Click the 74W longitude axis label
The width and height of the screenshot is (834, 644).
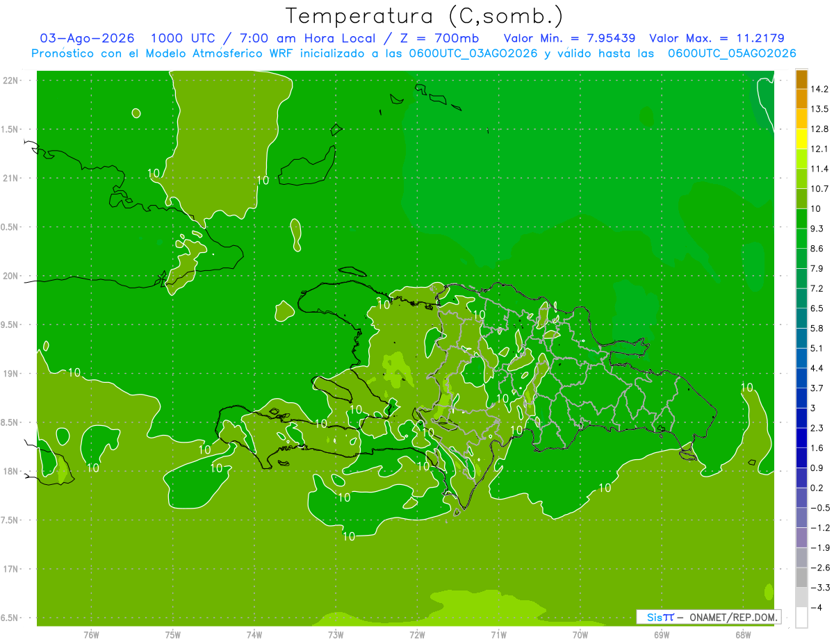pos(254,634)
